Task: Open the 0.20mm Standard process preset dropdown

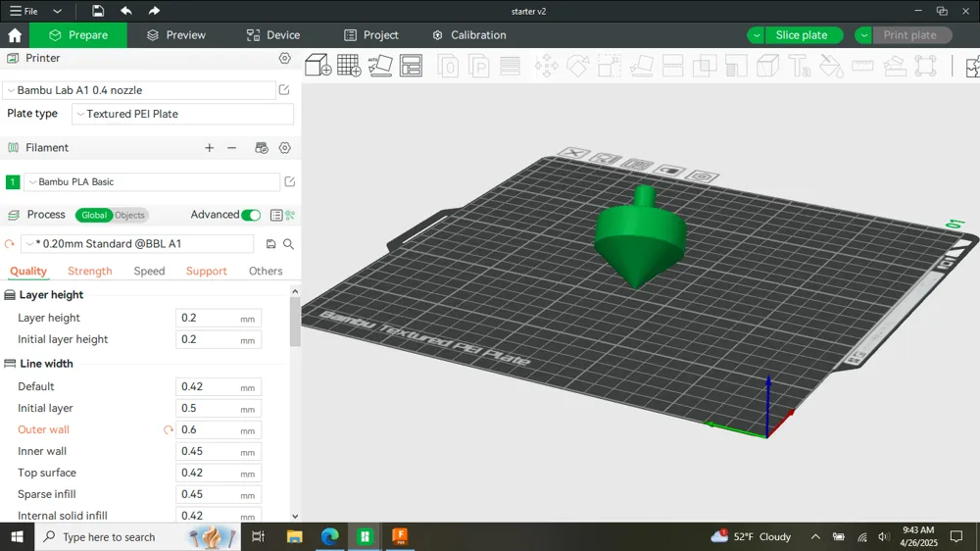Action: tap(138, 244)
